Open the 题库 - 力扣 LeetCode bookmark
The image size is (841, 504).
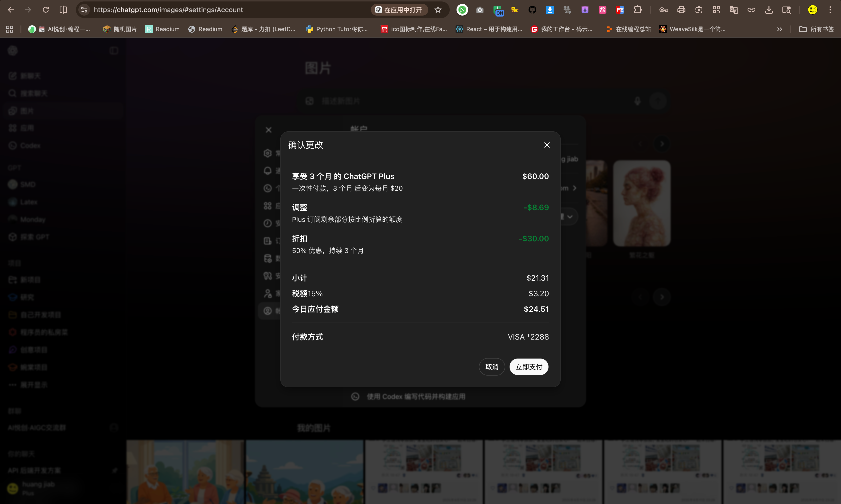tap(264, 29)
